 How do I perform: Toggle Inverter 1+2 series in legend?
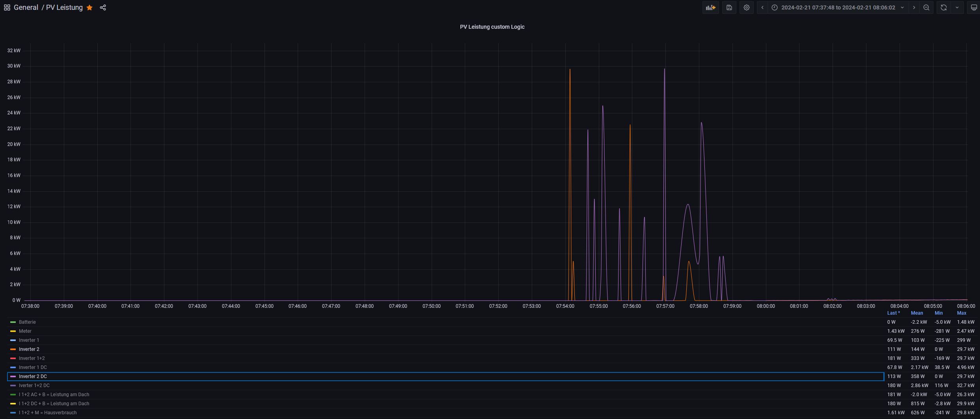(32, 358)
